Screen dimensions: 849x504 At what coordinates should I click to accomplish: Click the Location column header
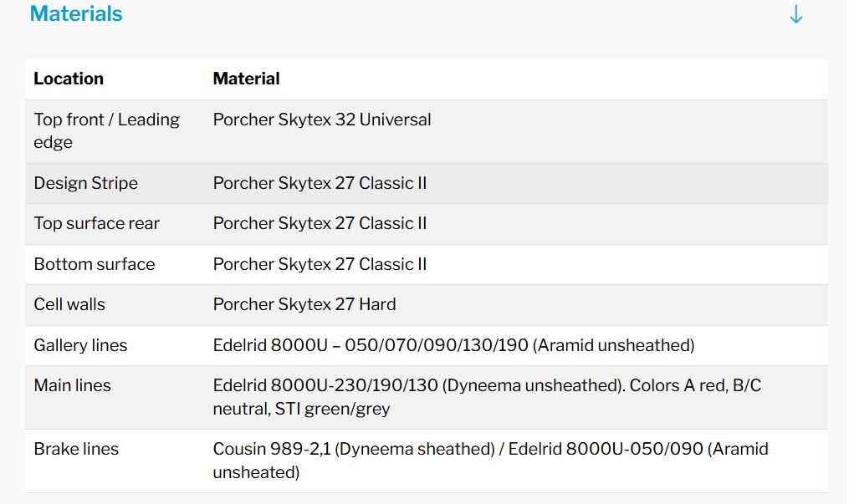[69, 79]
